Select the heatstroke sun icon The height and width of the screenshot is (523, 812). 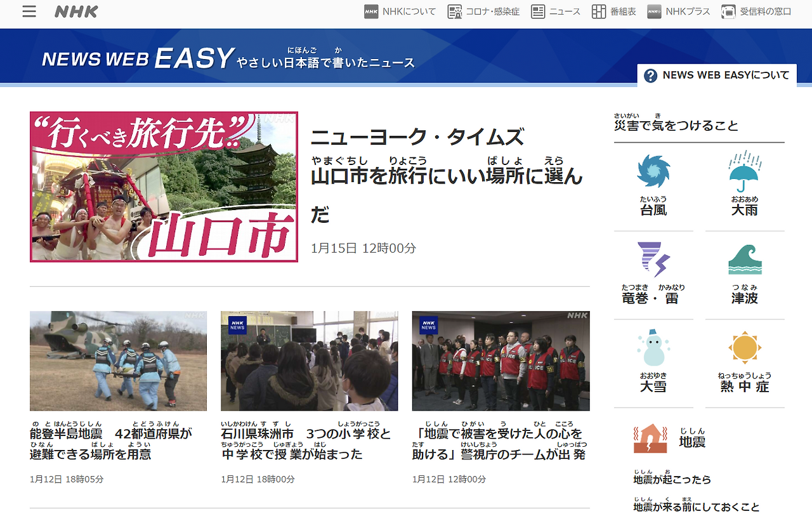(x=745, y=347)
